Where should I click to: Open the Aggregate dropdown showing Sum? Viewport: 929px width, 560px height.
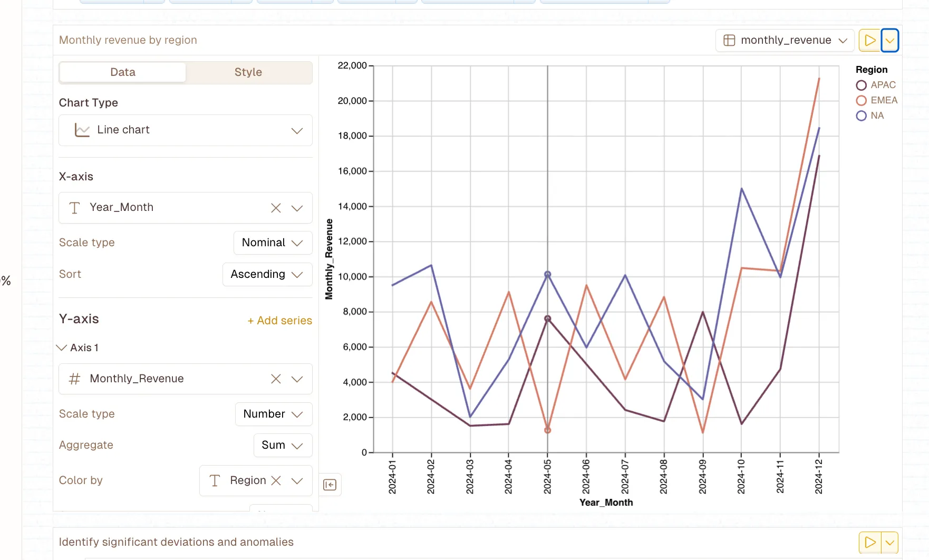(283, 445)
